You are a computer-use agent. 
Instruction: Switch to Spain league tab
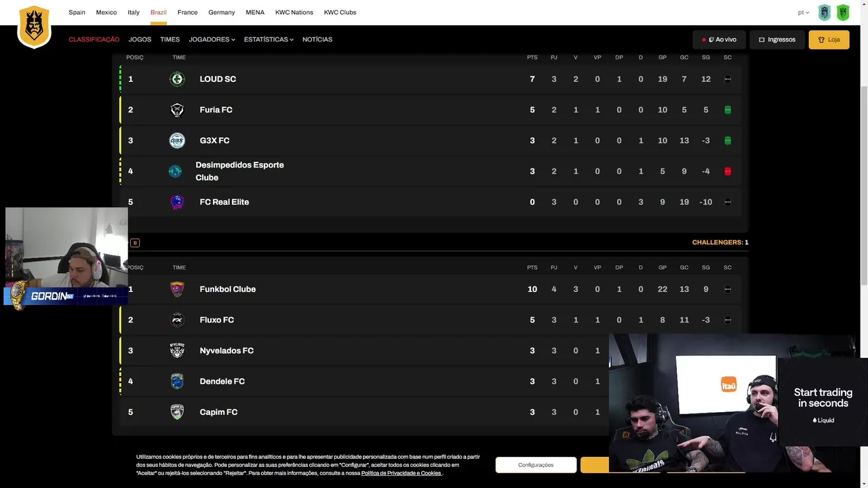[x=77, y=12]
